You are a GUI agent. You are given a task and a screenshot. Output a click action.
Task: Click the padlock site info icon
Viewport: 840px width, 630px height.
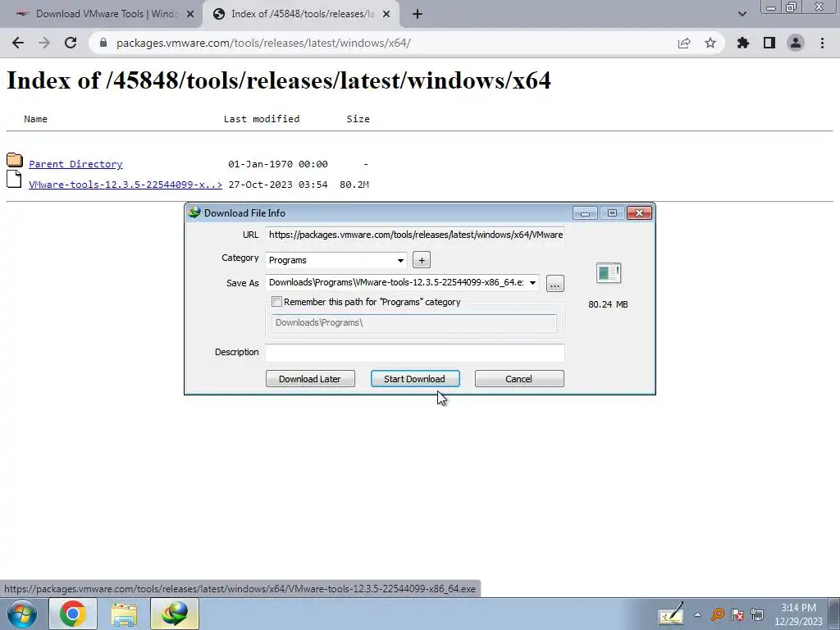point(104,43)
